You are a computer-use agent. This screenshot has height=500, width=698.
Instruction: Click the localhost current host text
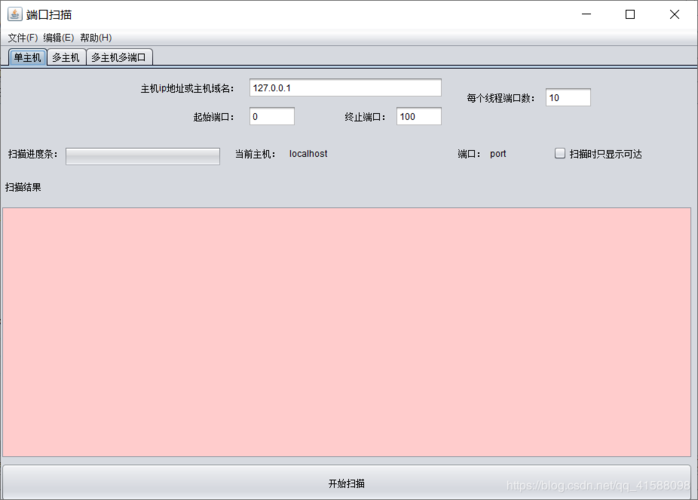coord(308,154)
